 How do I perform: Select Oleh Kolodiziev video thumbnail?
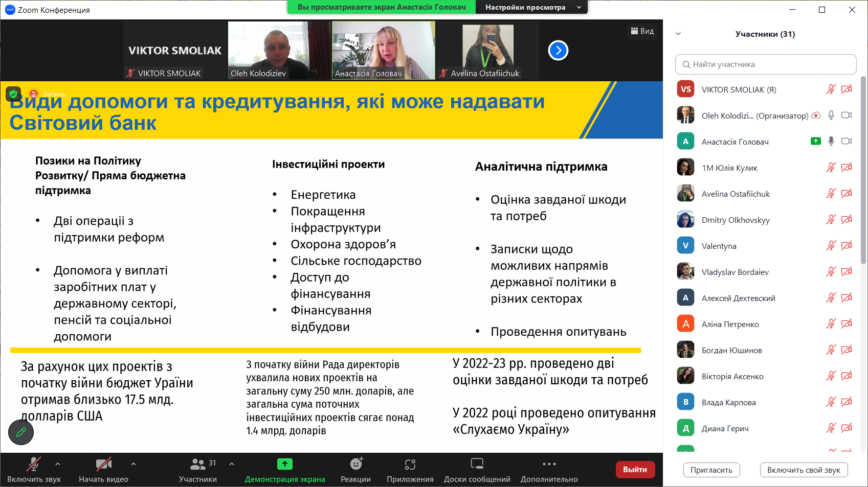pyautogui.click(x=279, y=50)
